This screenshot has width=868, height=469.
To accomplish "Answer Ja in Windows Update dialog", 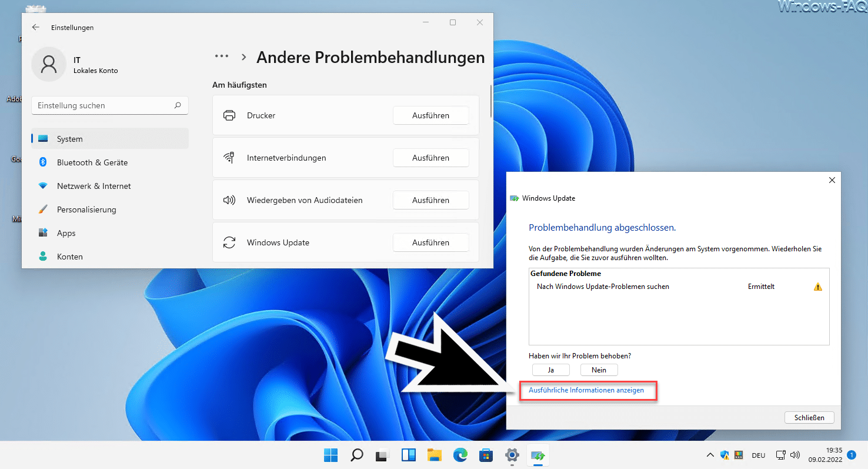I will pos(551,370).
